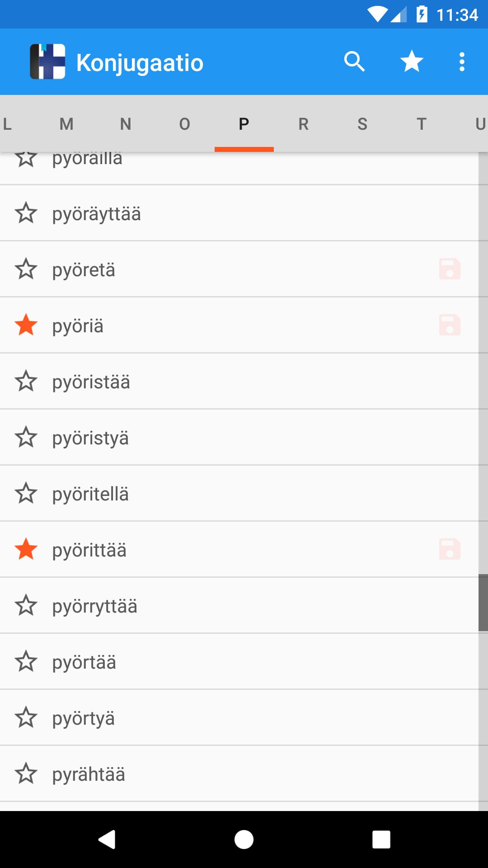The width and height of the screenshot is (488, 868).
Task: Unfavorite pyörittää using its orange star
Action: tap(26, 550)
